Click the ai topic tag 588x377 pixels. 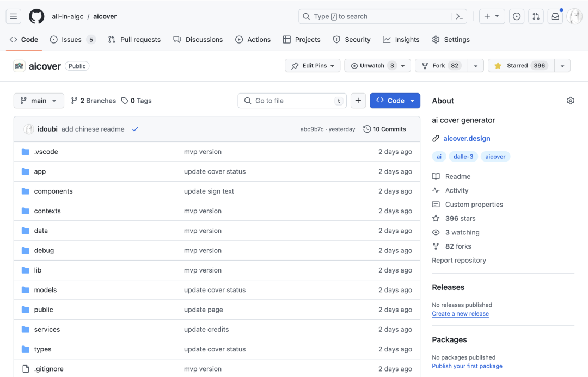(x=439, y=157)
